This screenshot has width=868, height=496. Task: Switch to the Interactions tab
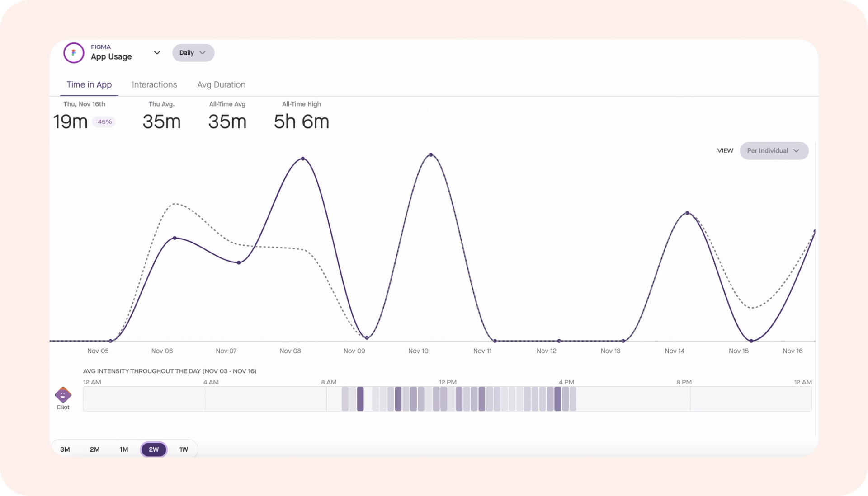(x=154, y=84)
